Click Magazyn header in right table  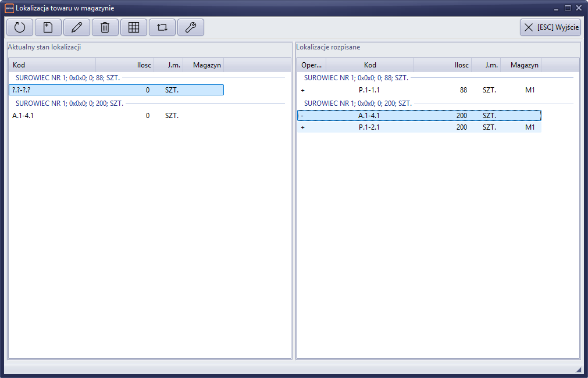[521, 65]
